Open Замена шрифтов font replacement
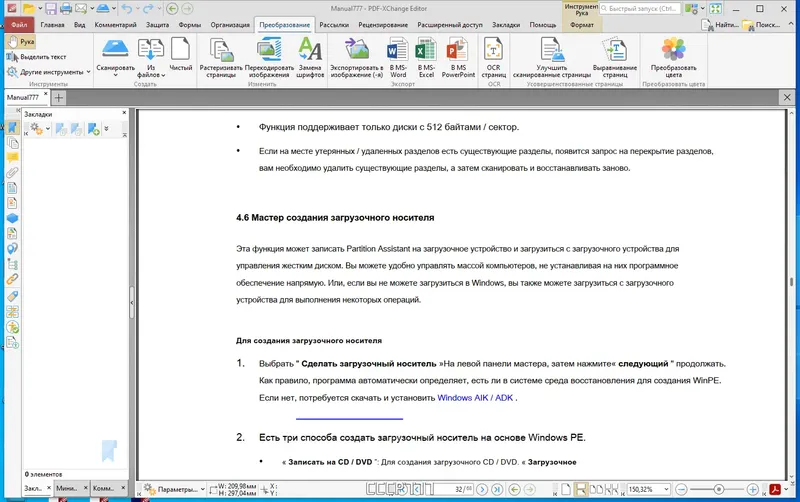 (310, 58)
